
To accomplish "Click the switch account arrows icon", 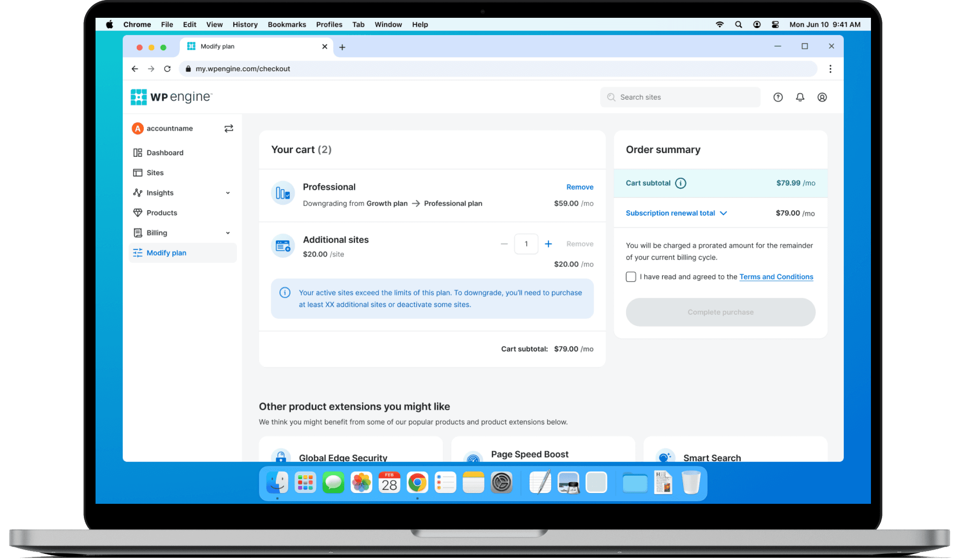I will pos(229,128).
